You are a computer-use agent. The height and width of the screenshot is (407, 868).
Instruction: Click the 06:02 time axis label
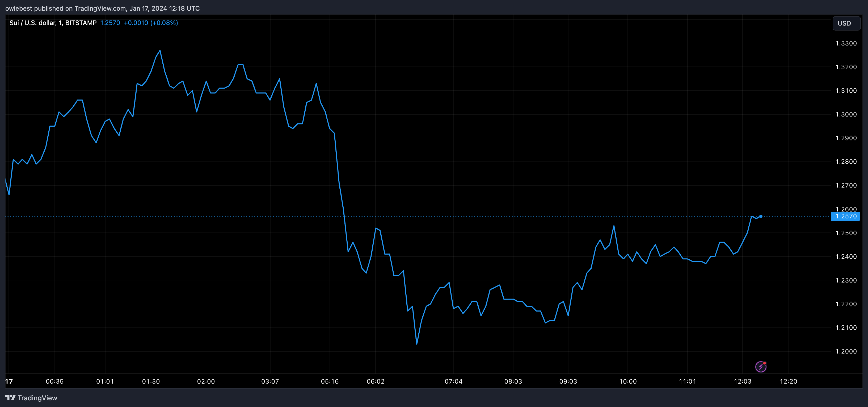click(x=376, y=381)
